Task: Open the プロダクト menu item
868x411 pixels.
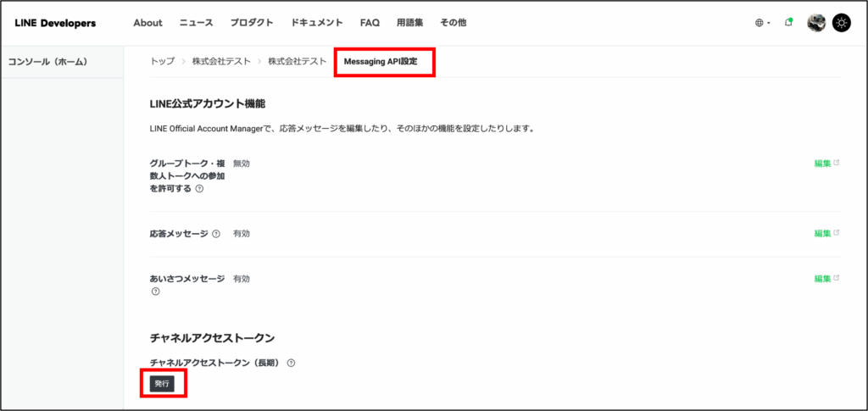Action: tap(252, 23)
